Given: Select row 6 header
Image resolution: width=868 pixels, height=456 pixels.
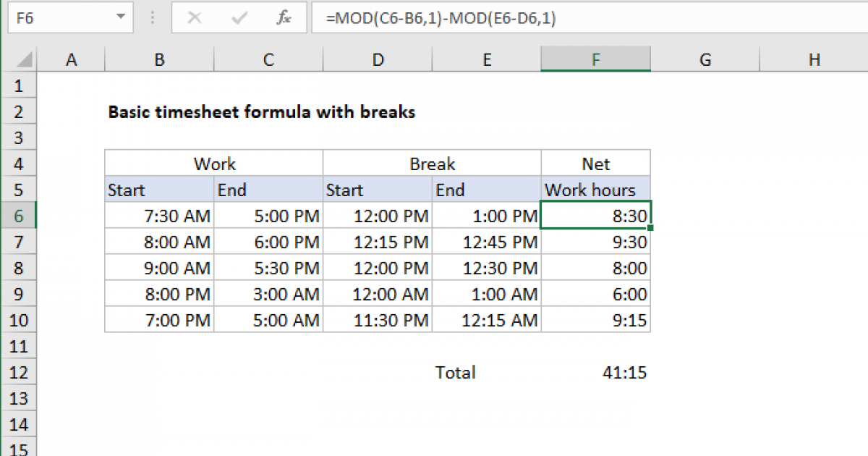Looking at the screenshot, I should [x=18, y=216].
